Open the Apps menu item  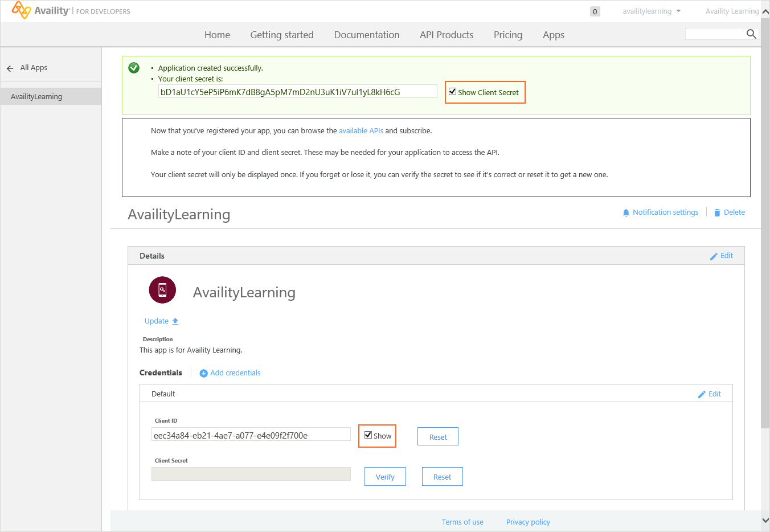[x=554, y=35]
